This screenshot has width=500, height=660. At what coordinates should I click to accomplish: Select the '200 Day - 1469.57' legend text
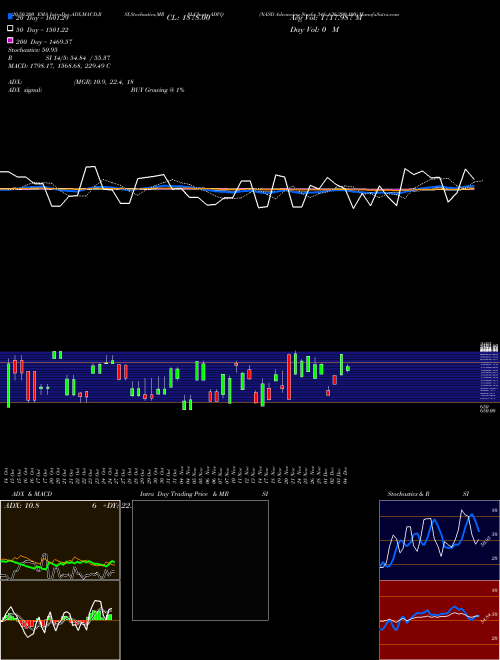(x=44, y=42)
